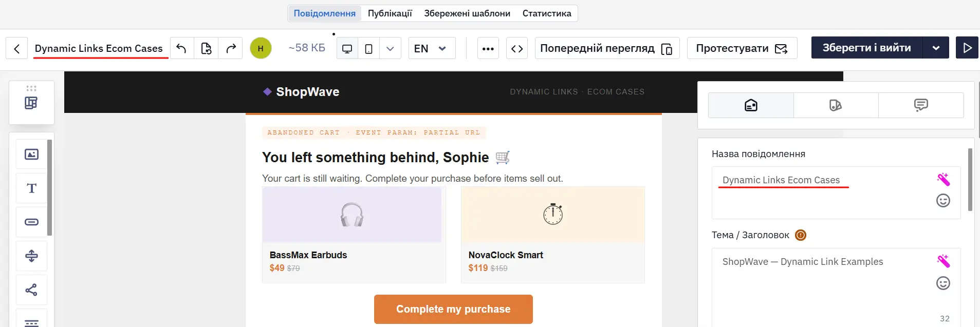Click the subject warning info icon

coord(801,235)
